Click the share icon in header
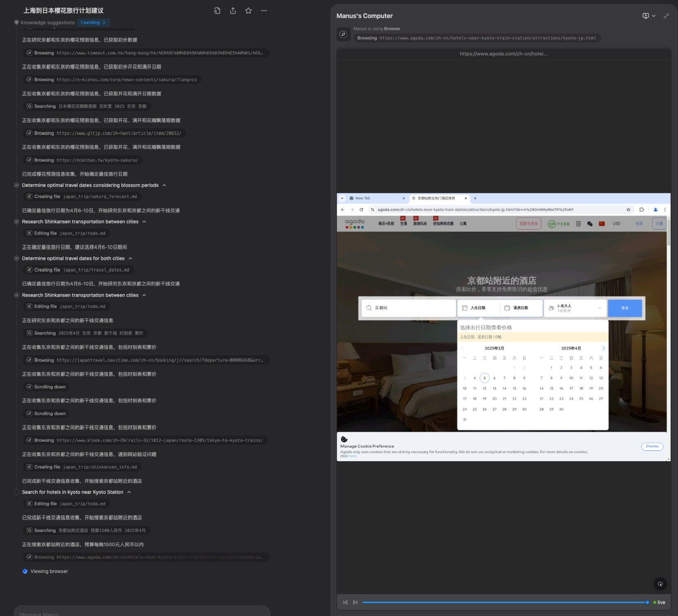This screenshot has width=678, height=616. point(233,11)
